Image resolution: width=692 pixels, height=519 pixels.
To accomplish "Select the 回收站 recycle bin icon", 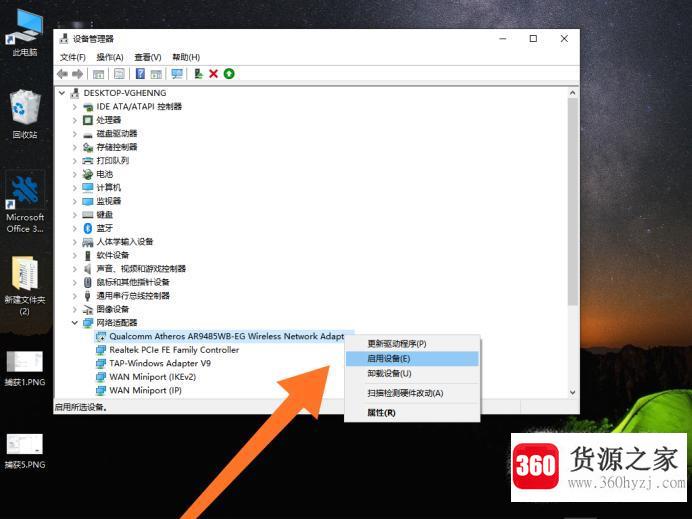I will (x=25, y=114).
